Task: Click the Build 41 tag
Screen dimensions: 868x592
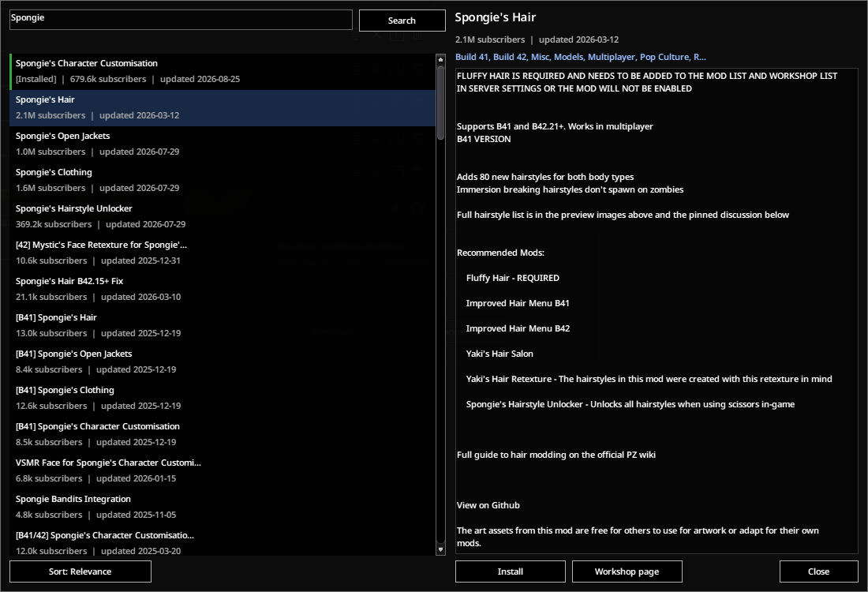Action: 471,57
